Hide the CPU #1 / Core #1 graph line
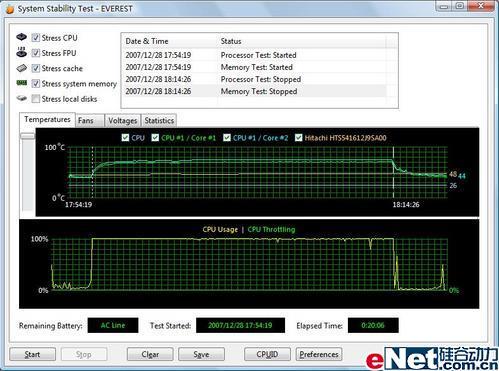This screenshot has width=499, height=371. [155, 137]
